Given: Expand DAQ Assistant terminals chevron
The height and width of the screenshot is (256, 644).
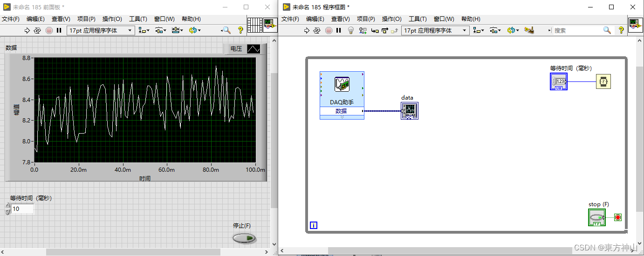Looking at the screenshot, I should (x=342, y=117).
